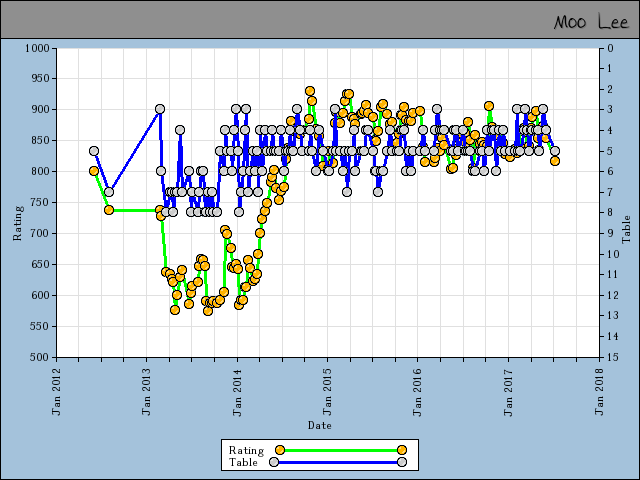Viewport: 640px width, 480px height.
Task: Select the first orange rating data point
Action: click(94, 171)
